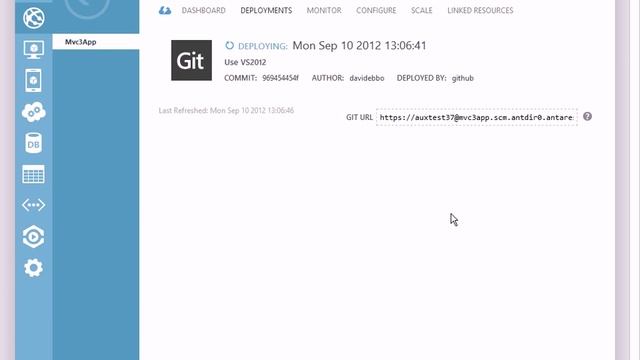Click inside the Git URL field

pos(477,118)
